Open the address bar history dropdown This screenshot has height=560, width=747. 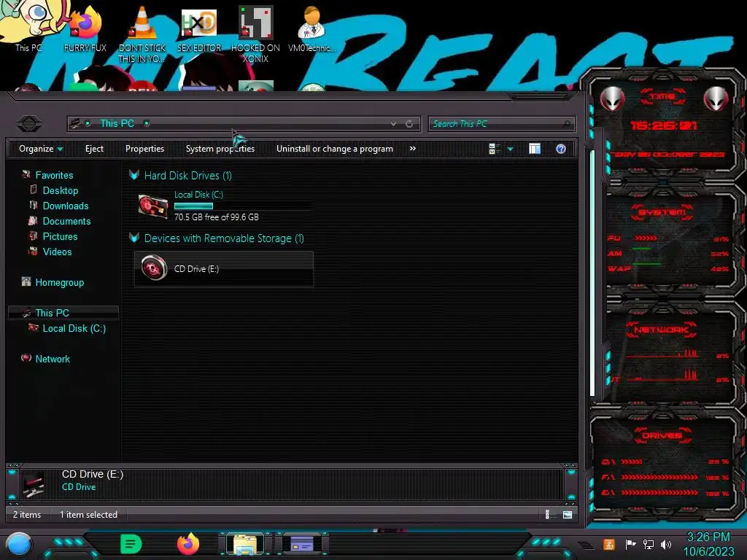coord(393,124)
